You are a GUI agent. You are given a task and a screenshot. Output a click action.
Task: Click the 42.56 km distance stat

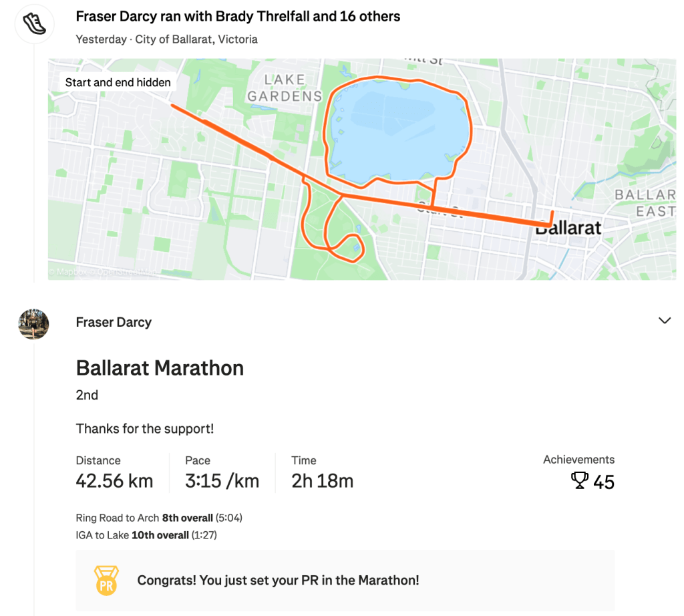pyautogui.click(x=114, y=481)
